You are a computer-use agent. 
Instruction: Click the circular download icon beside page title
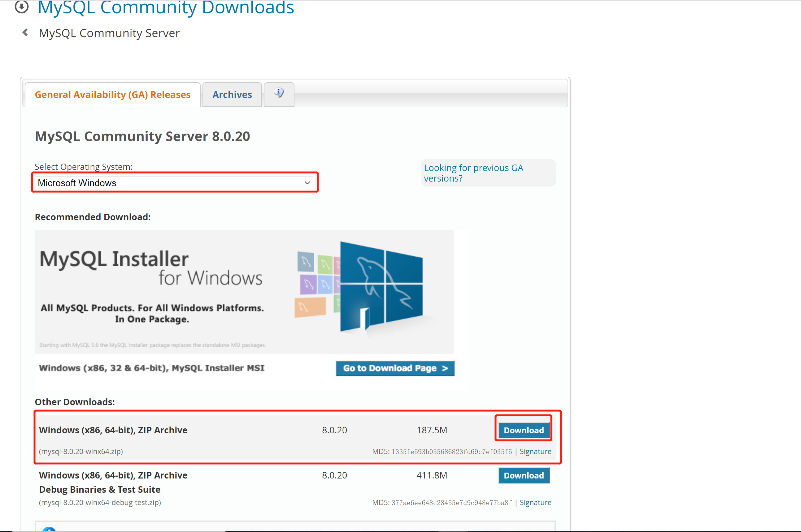[21, 6]
